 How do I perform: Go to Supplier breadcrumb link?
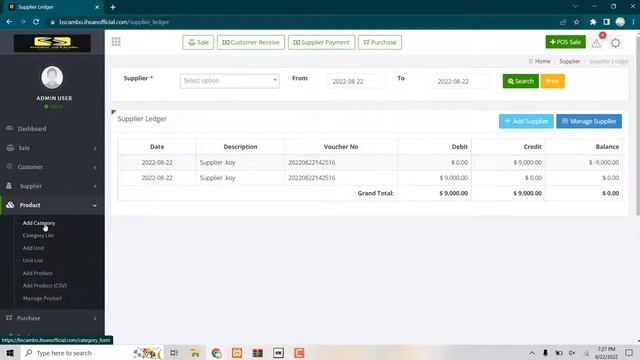[x=569, y=61]
